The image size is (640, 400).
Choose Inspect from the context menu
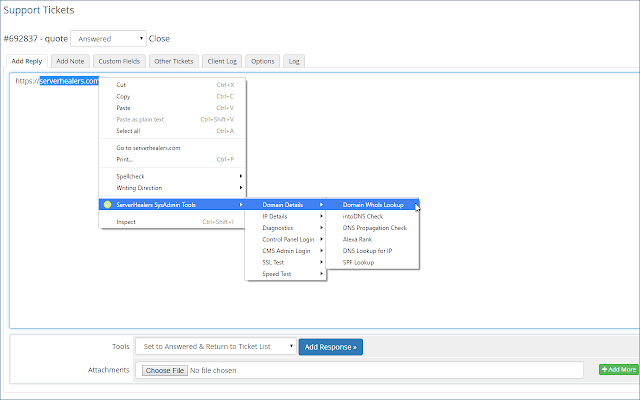[x=172, y=222]
